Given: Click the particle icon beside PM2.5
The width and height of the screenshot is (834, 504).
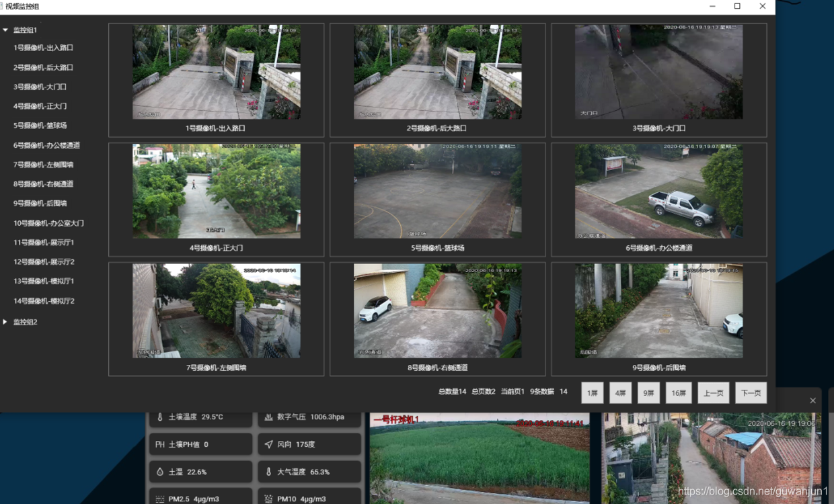Looking at the screenshot, I should click(160, 499).
